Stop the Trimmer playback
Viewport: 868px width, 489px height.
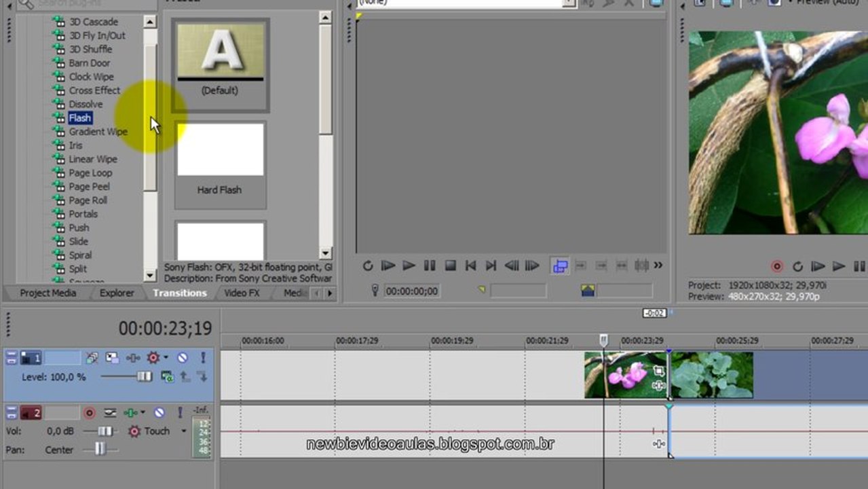450,266
